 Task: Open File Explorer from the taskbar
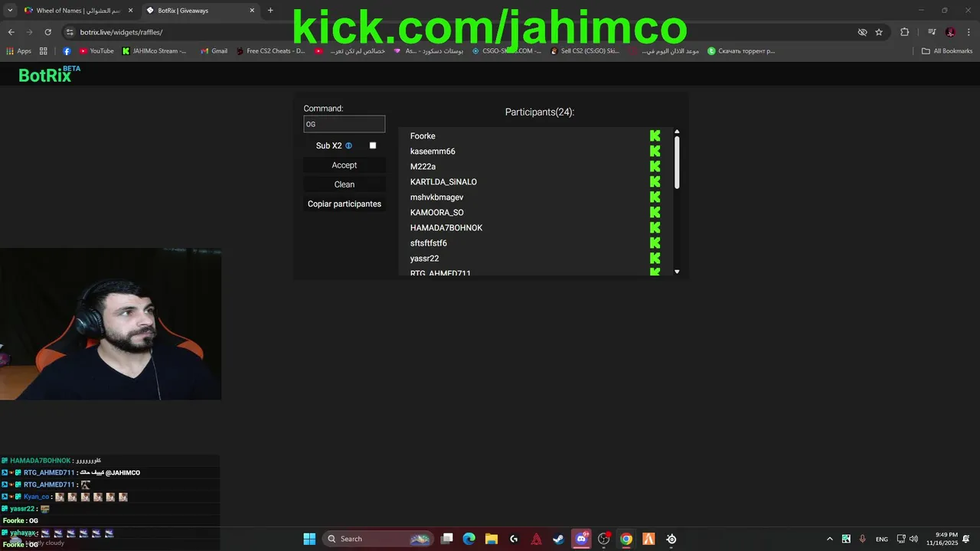(x=492, y=539)
